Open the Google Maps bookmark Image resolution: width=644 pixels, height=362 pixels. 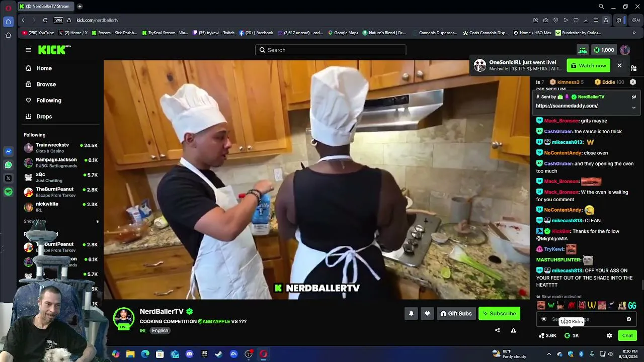point(343,33)
